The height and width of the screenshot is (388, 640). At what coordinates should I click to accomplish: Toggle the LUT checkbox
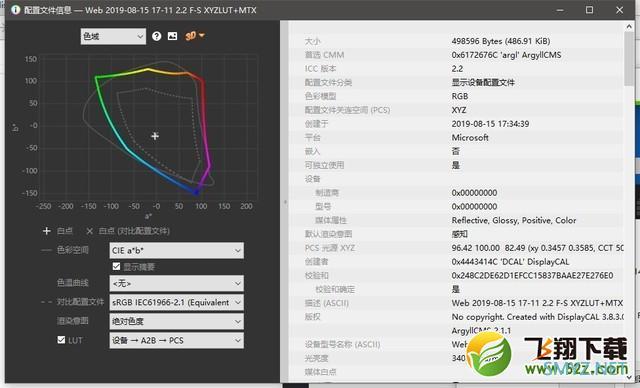point(61,340)
